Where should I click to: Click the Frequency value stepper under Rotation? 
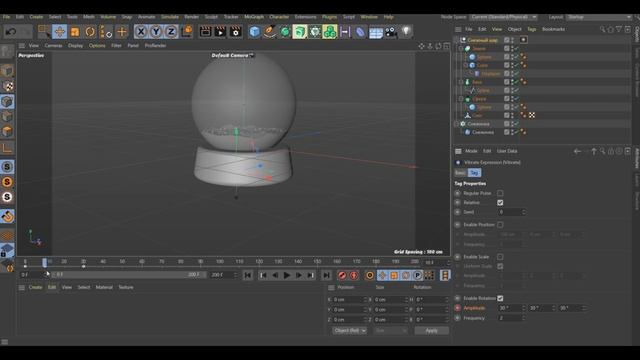coord(524,318)
